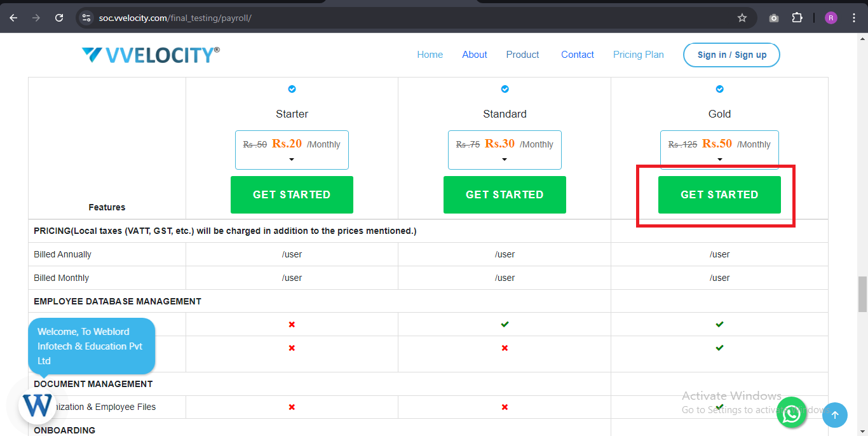Viewport: 868px width, 436px height.
Task: Select the Starter plan check circle
Action: coord(292,89)
